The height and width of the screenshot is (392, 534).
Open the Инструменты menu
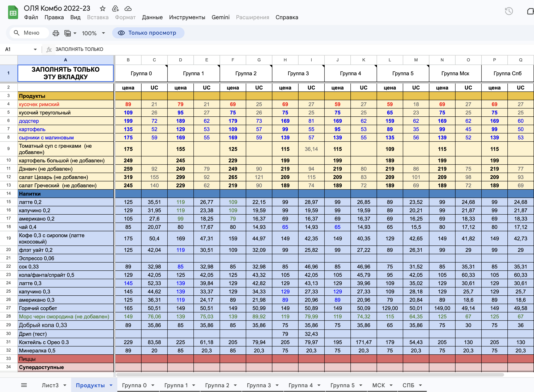coord(187,17)
